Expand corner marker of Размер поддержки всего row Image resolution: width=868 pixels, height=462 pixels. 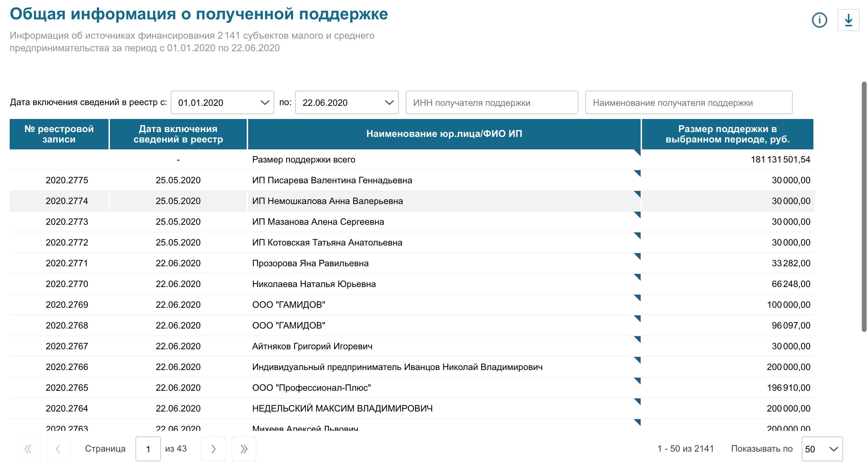pyautogui.click(x=638, y=153)
